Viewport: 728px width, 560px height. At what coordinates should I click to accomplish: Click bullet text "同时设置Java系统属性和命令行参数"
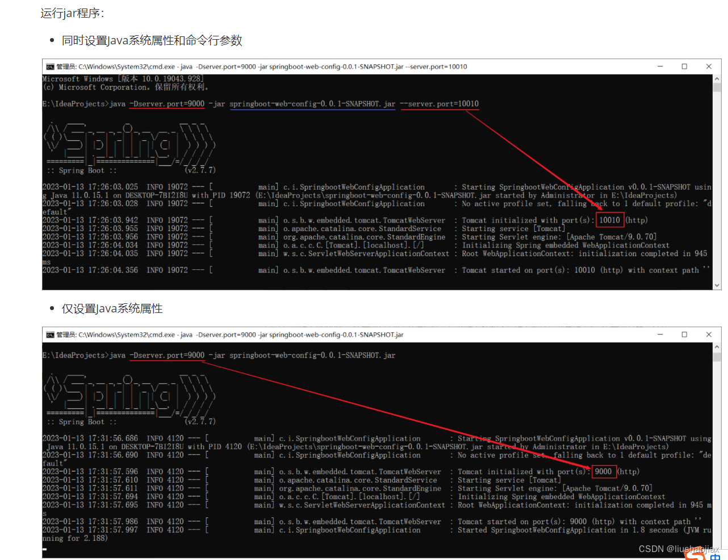coord(152,40)
